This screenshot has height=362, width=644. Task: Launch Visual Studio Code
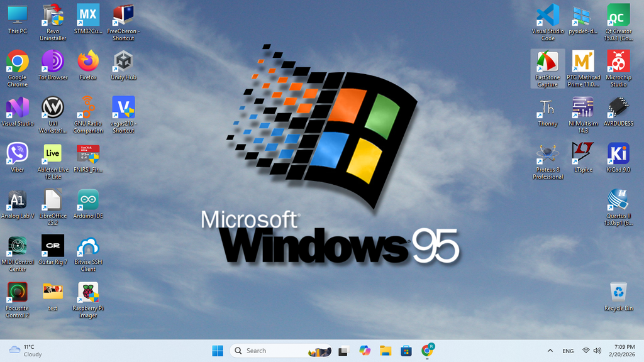coord(547,16)
